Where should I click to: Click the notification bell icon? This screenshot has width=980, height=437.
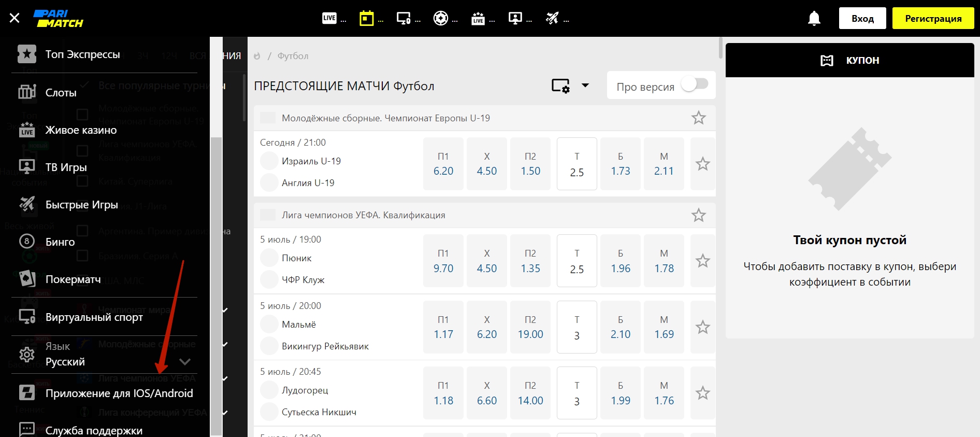(814, 19)
